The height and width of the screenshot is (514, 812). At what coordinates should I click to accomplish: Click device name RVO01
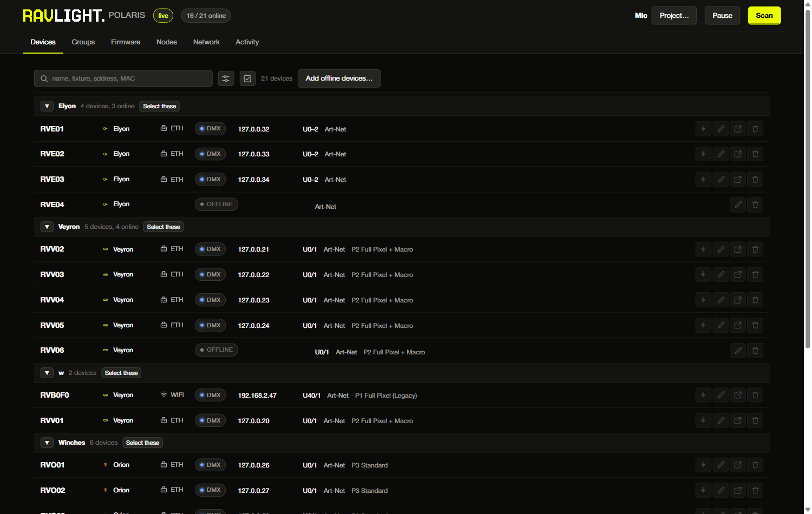point(53,465)
